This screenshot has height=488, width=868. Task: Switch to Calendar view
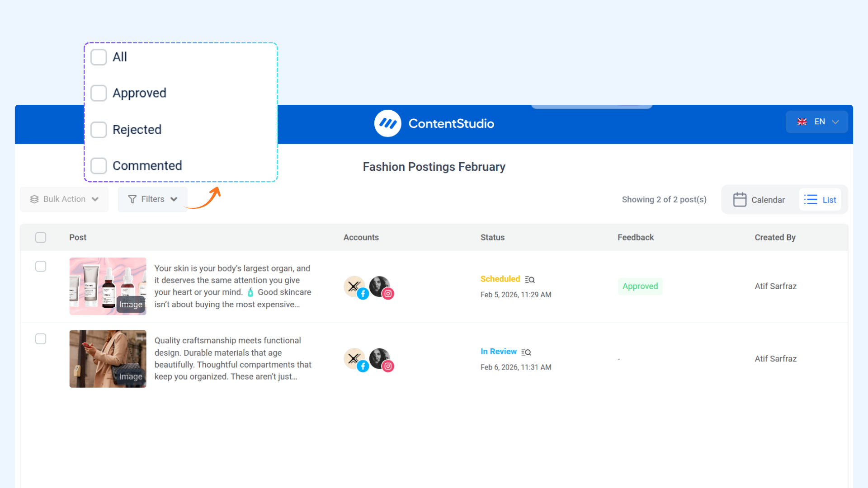pos(759,200)
